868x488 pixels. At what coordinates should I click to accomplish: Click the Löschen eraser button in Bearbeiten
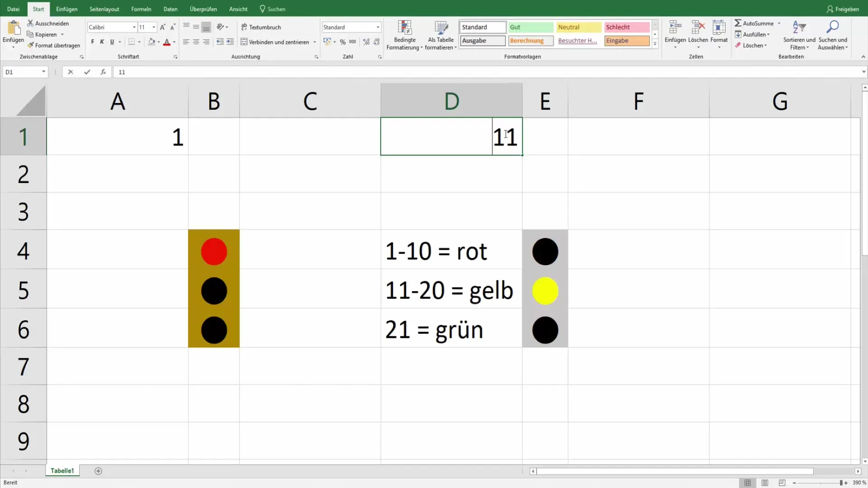pos(750,45)
